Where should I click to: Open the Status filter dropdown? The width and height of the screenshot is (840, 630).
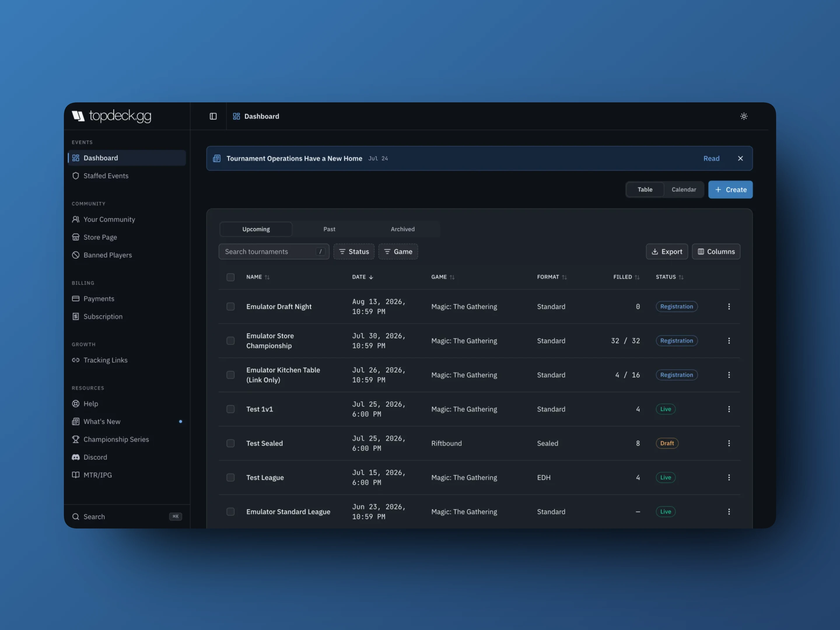pyautogui.click(x=353, y=251)
